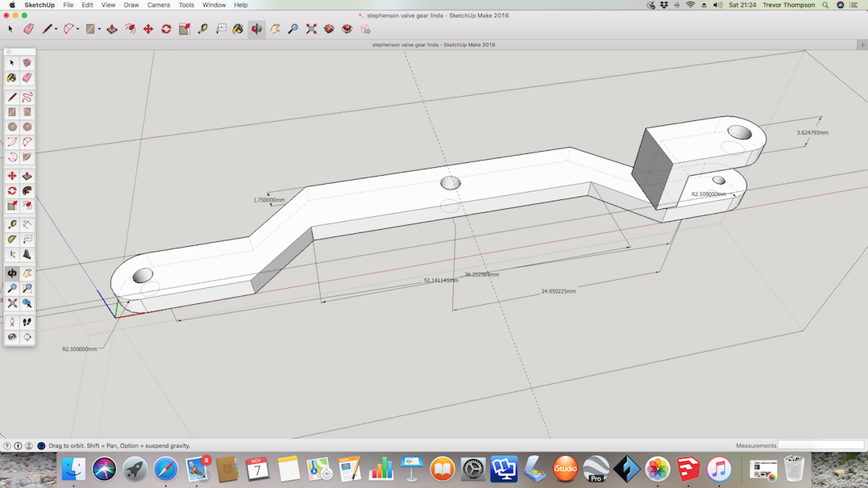Viewport: 868px width, 488px height.
Task: Select Tape Measure in the top toolbar
Action: [x=202, y=29]
